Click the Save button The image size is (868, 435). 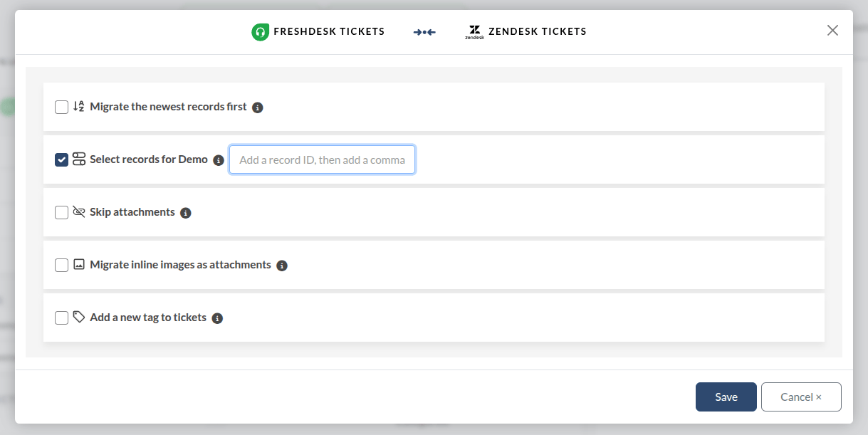726,397
